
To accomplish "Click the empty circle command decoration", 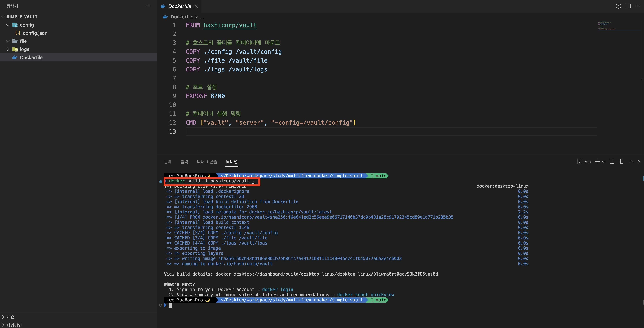I will pos(160,305).
